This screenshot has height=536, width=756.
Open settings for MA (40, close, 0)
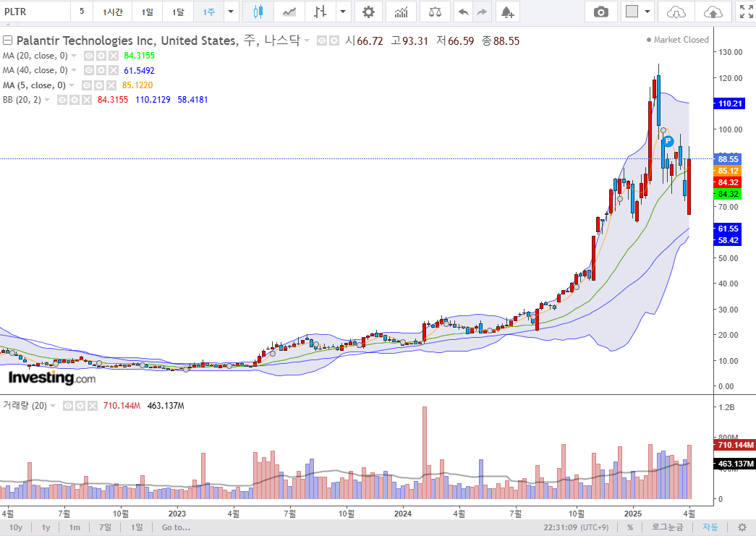click(101, 70)
